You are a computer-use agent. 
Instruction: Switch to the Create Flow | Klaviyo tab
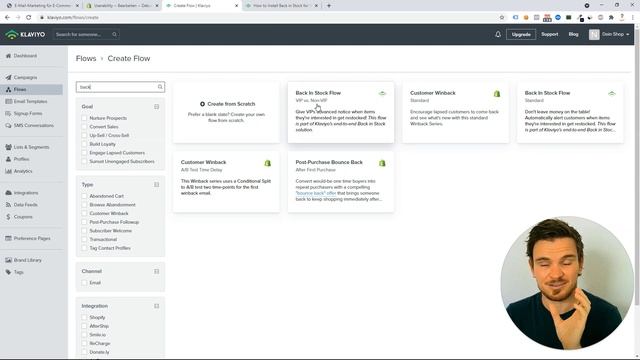(x=202, y=6)
